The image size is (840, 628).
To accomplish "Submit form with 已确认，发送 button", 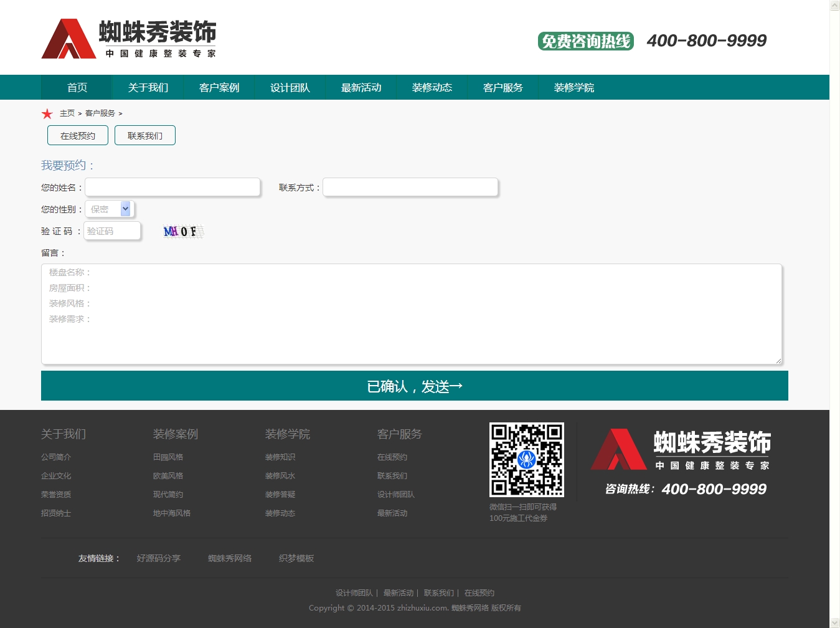I will tap(414, 386).
